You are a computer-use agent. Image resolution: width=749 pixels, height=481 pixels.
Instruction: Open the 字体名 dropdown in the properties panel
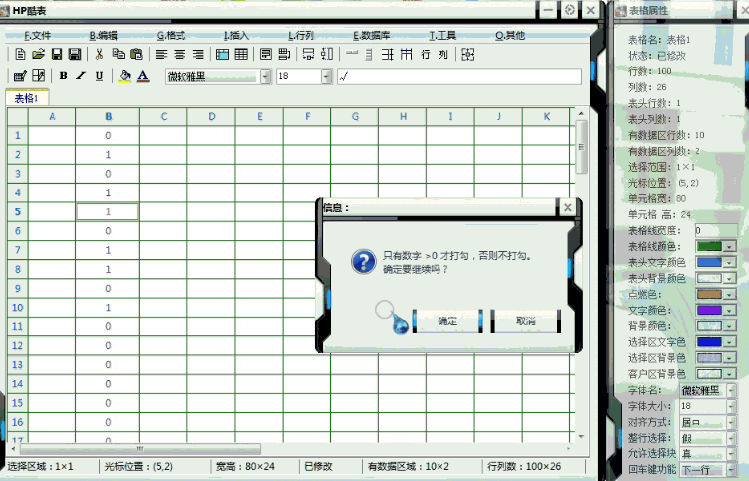point(731,390)
